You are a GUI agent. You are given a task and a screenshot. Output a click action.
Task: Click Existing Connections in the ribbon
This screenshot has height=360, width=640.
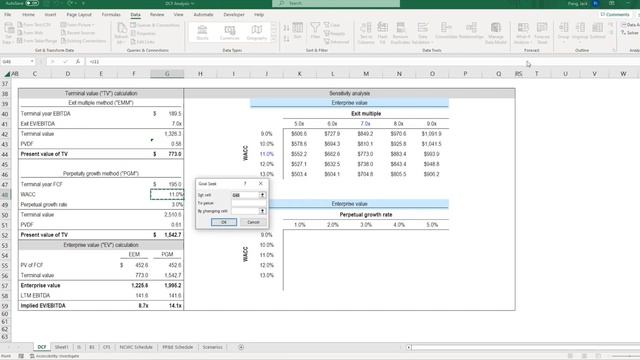(83, 41)
